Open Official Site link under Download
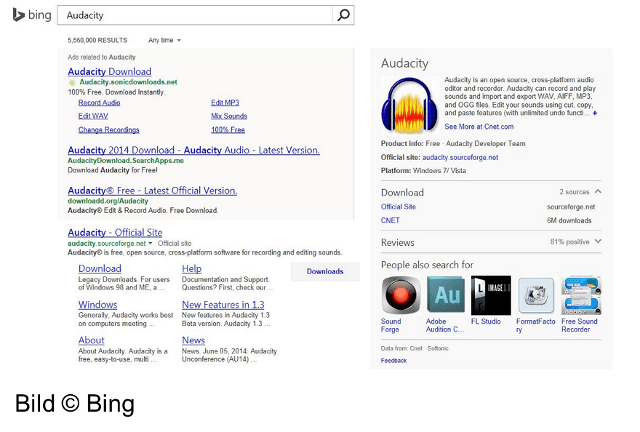The width and height of the screenshot is (640, 432). pos(398,207)
